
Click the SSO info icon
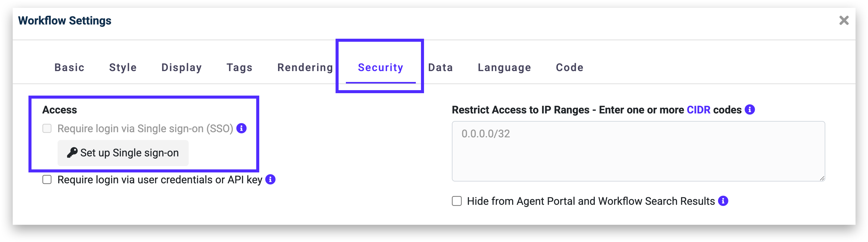[x=241, y=128]
